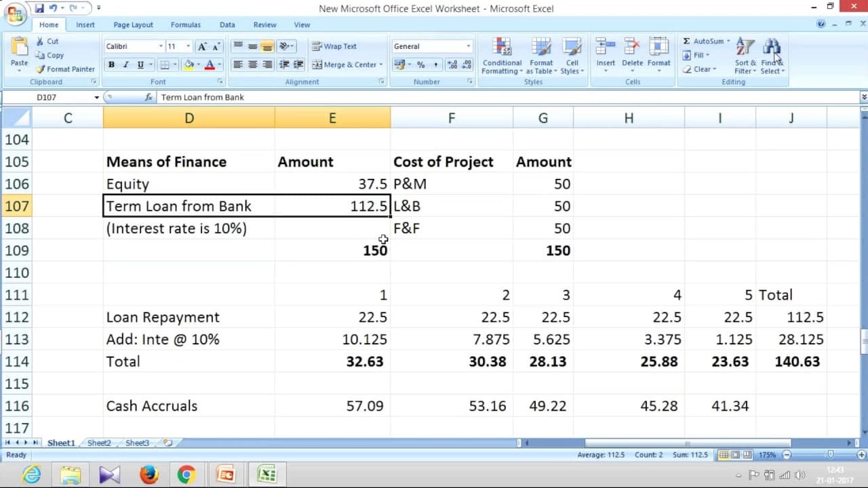Apply Percent Style number format

tap(420, 65)
